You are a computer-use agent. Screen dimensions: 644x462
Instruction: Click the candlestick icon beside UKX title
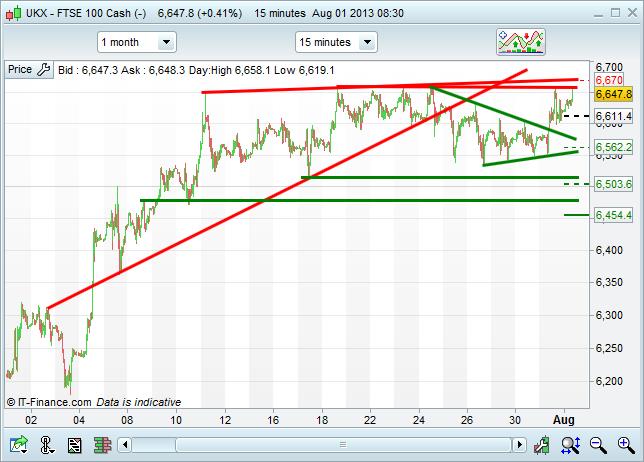tap(13, 14)
